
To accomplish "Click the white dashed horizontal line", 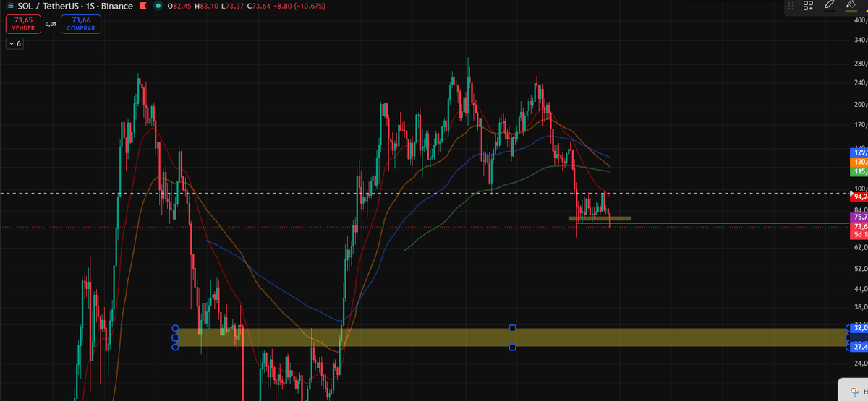I will click(425, 193).
